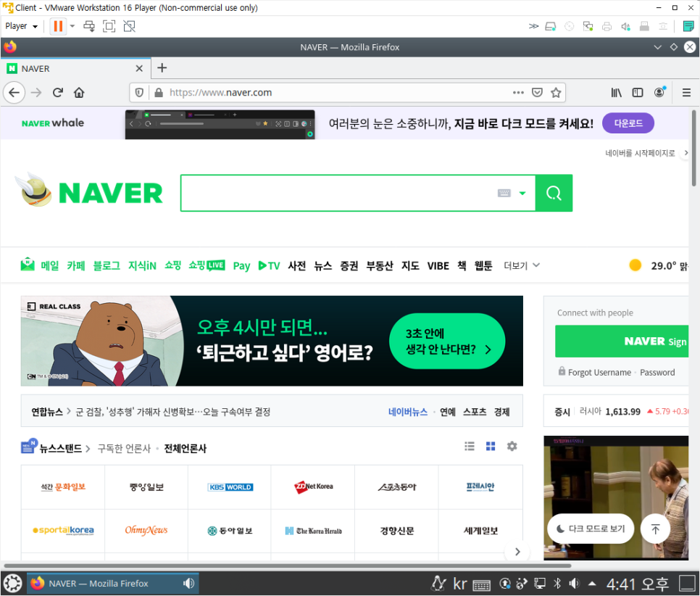
Task: Open page actions three-dot menu
Action: click(x=518, y=93)
